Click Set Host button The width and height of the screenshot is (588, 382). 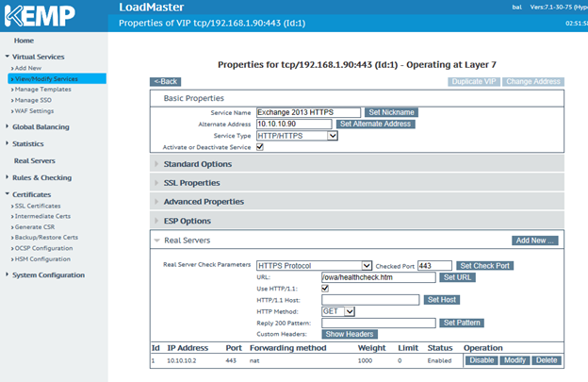[x=442, y=300]
